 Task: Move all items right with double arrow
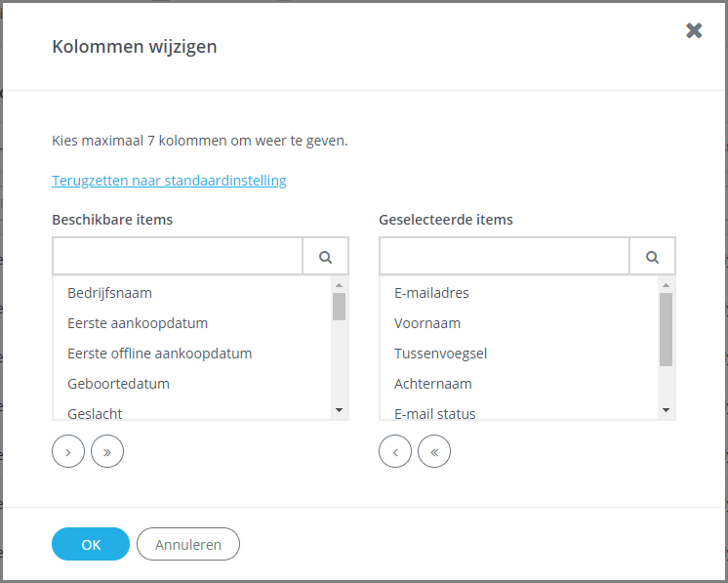tap(107, 451)
